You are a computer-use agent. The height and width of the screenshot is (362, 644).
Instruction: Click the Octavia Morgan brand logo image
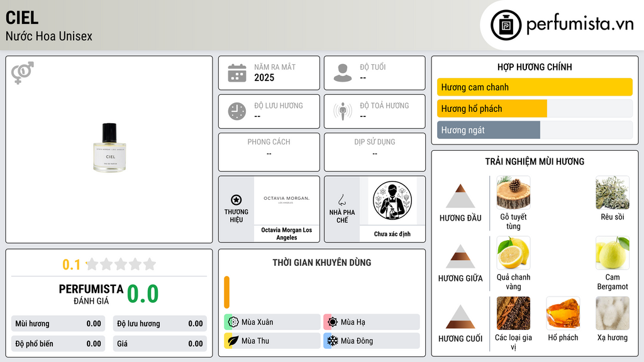click(x=287, y=200)
